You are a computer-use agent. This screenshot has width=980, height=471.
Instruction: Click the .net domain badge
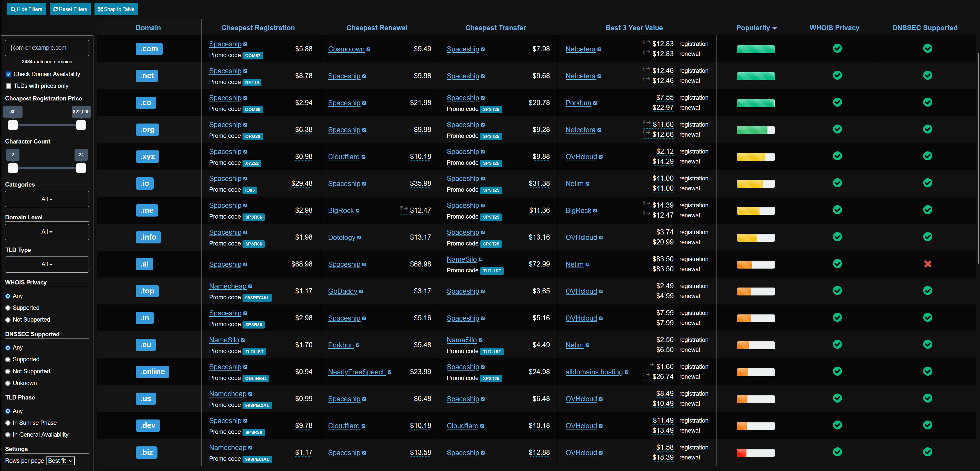(147, 76)
